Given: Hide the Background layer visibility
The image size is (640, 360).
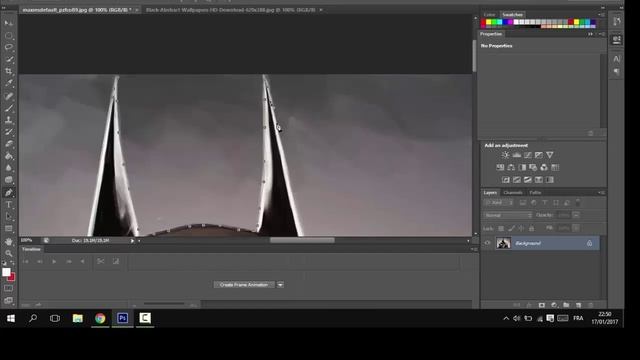Looking at the screenshot, I should (487, 243).
